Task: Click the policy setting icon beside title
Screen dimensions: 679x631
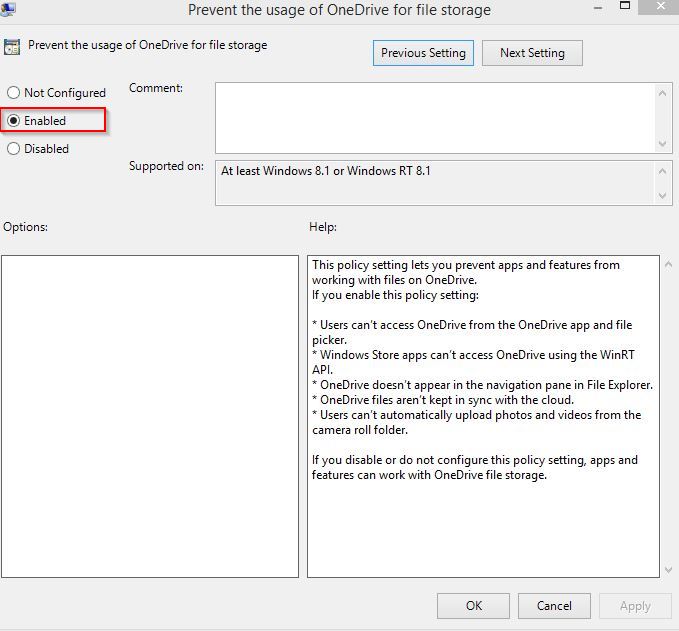Action: (12, 47)
